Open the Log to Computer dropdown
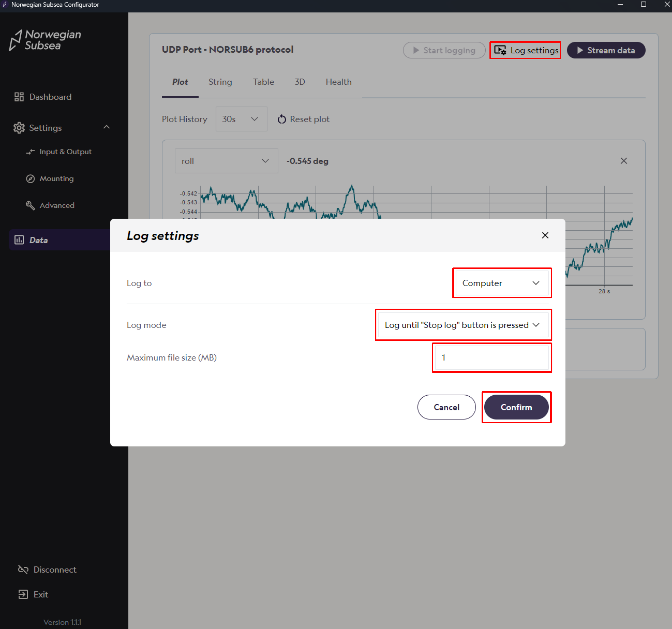This screenshot has width=672, height=629. (502, 283)
